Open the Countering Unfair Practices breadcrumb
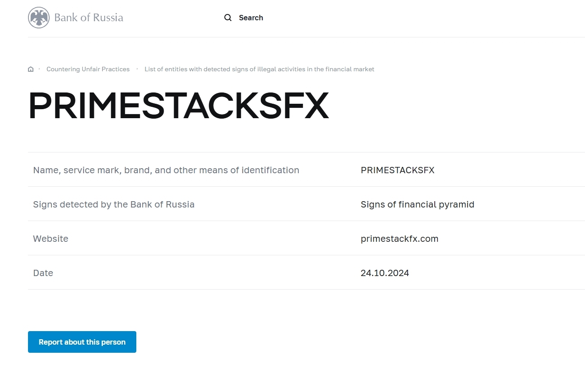 point(88,69)
